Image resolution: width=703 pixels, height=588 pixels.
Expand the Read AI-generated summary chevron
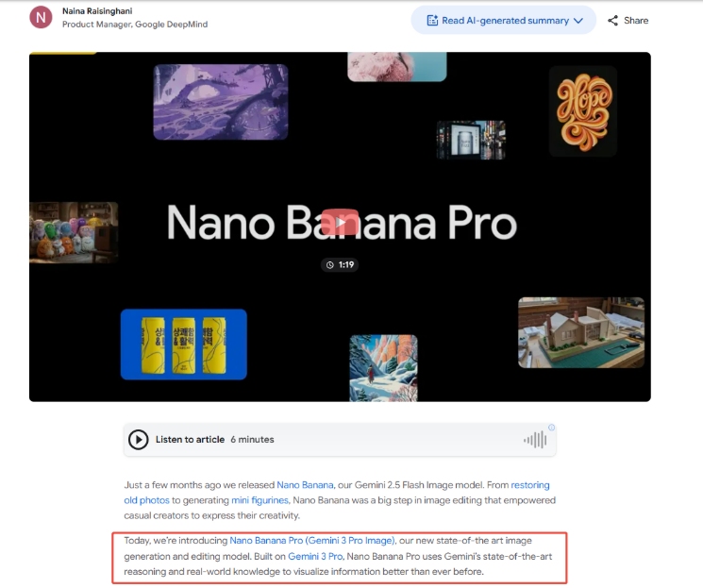[x=578, y=21]
